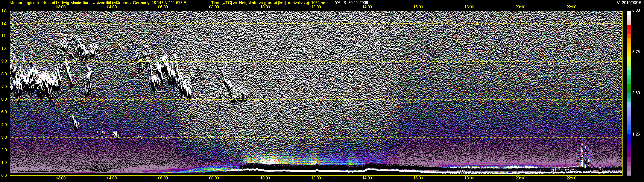The image size is (644, 182).
Task: Click the 8.0 height axis label
Action: [4, 74]
